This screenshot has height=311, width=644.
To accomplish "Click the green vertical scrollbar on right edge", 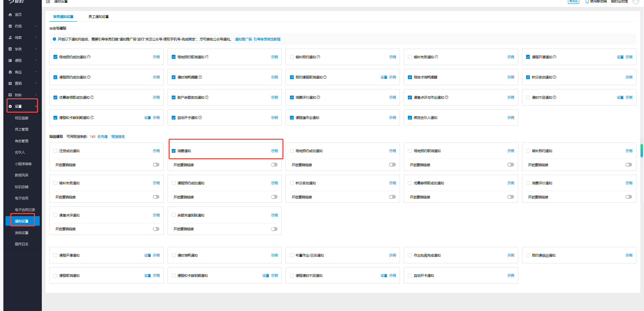I will pyautogui.click(x=642, y=151).
